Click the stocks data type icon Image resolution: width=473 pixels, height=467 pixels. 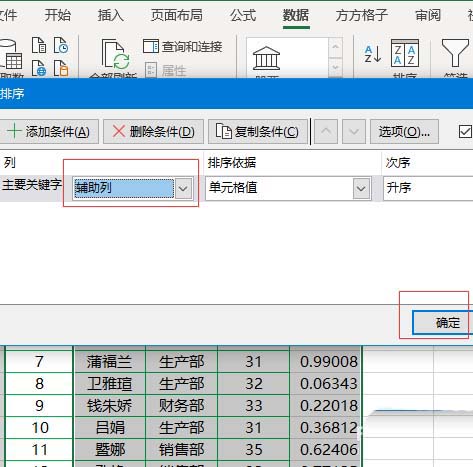point(266,58)
